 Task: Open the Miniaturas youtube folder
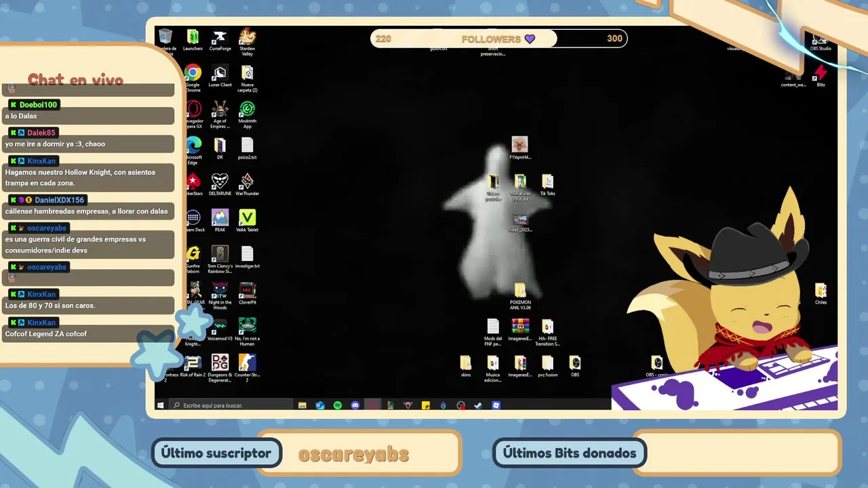(520, 188)
